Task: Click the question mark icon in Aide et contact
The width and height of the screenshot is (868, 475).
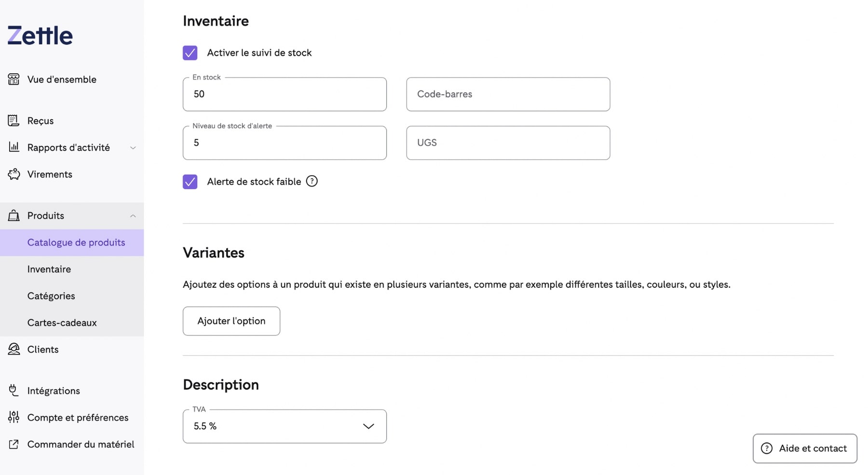Action: tap(767, 448)
